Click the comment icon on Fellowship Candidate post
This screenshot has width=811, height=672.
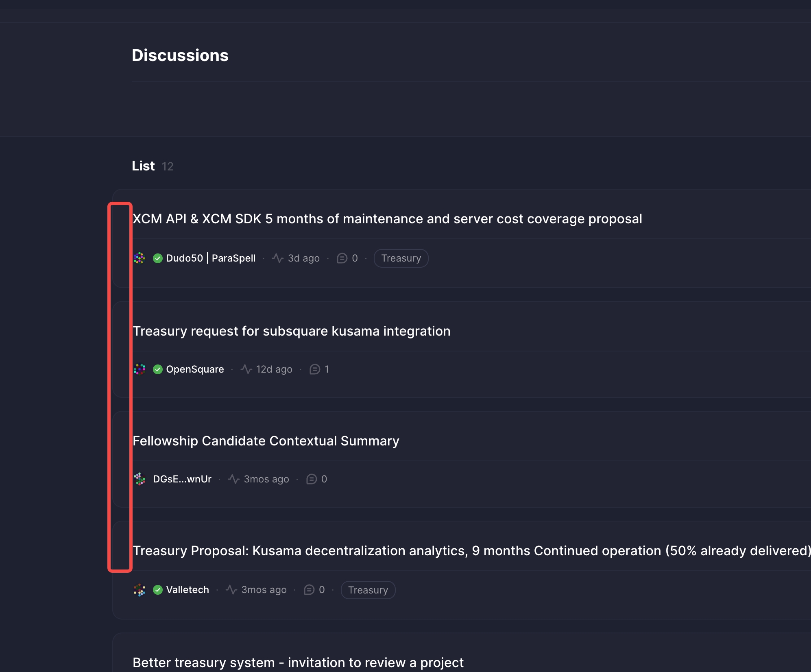[x=311, y=479]
